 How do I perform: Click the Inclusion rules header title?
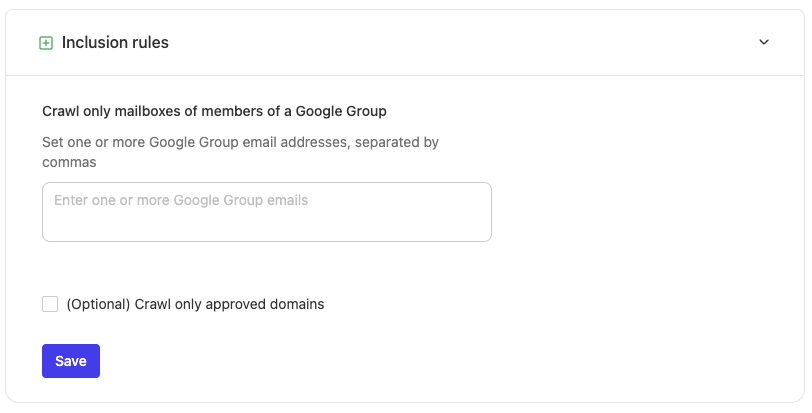115,43
